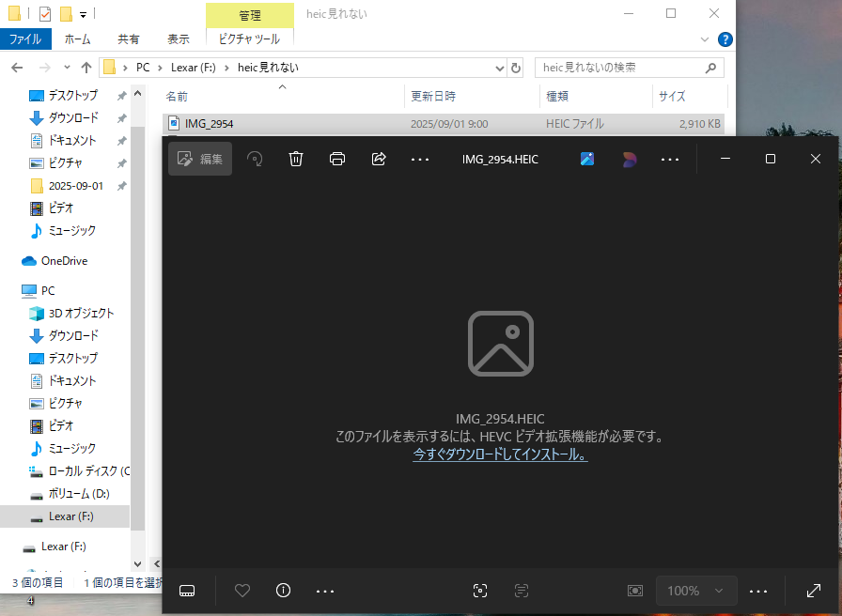The image size is (842, 616).
Task: Toggle the quick access toolbar properties checkbox icon
Action: (x=45, y=14)
